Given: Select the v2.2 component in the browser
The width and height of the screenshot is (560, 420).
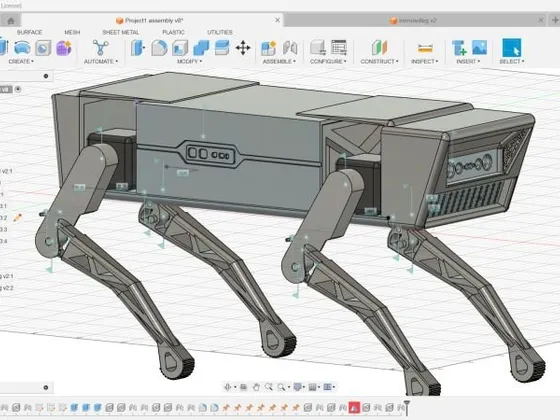Looking at the screenshot, I should 7,288.
